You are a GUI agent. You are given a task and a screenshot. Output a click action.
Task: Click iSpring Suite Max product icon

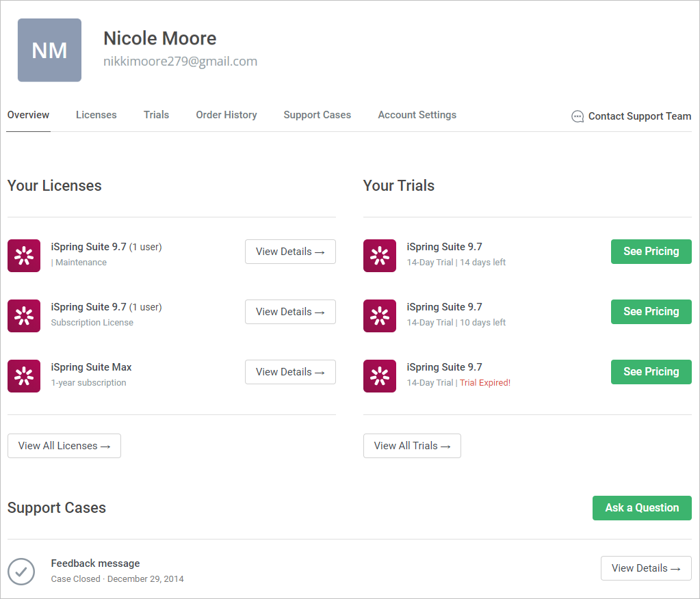point(24,376)
